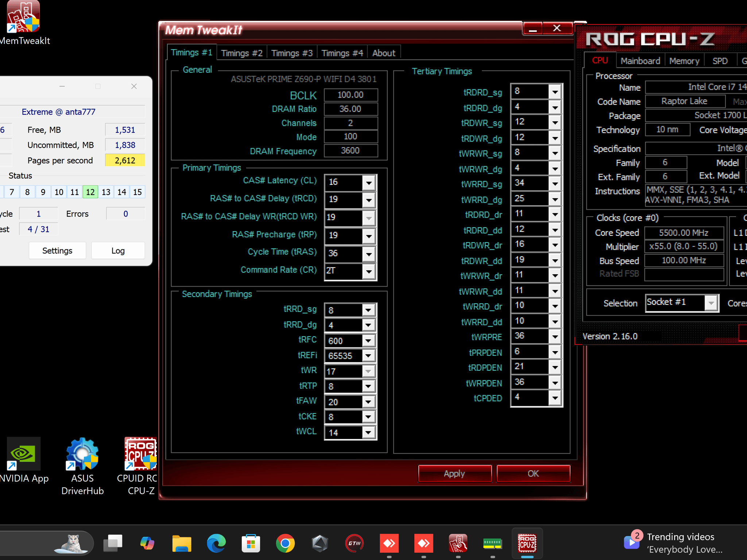The height and width of the screenshot is (560, 747).
Task: Expand the CAS# Latency (CL) dropdown
Action: 369,182
